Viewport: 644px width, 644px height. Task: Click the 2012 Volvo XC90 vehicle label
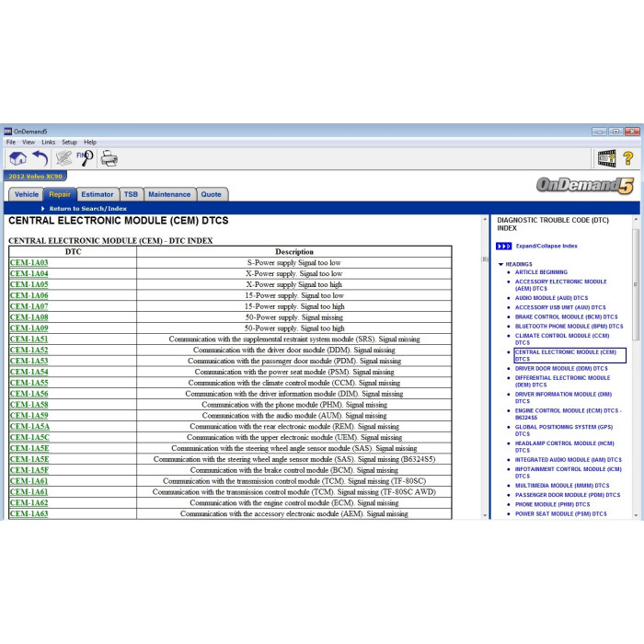coord(35,177)
